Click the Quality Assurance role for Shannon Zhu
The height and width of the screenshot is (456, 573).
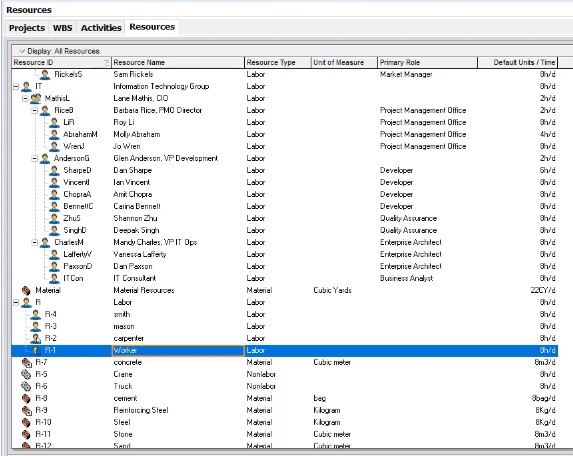tap(408, 218)
